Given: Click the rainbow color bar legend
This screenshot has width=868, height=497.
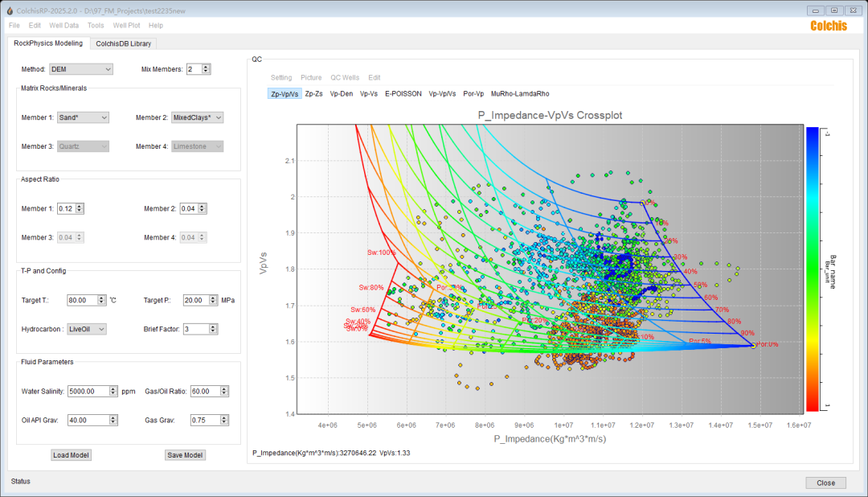Looking at the screenshot, I should (813, 269).
